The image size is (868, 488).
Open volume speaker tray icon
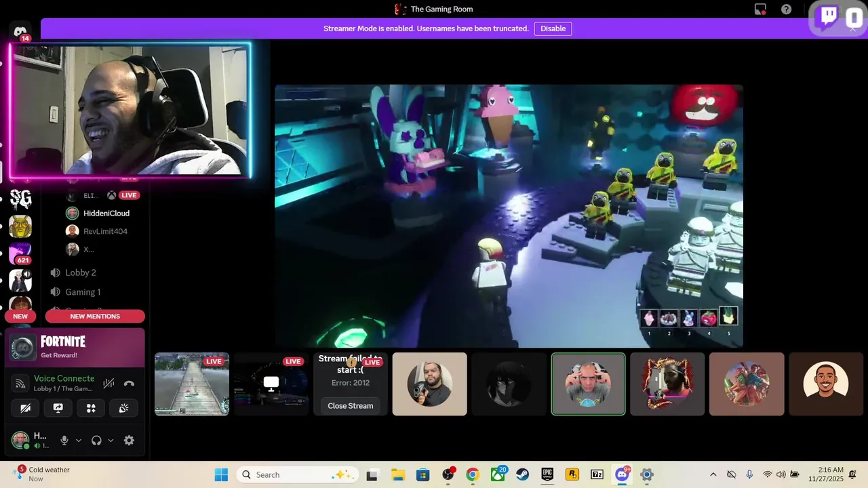point(781,475)
